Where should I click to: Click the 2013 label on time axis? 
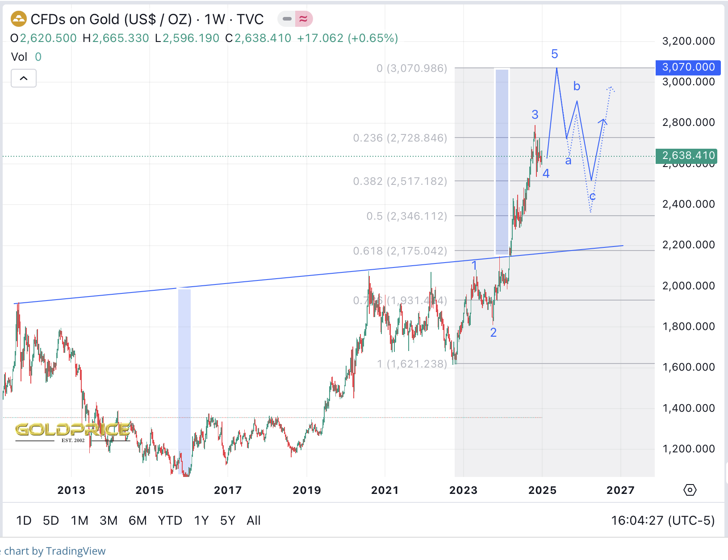pyautogui.click(x=71, y=490)
